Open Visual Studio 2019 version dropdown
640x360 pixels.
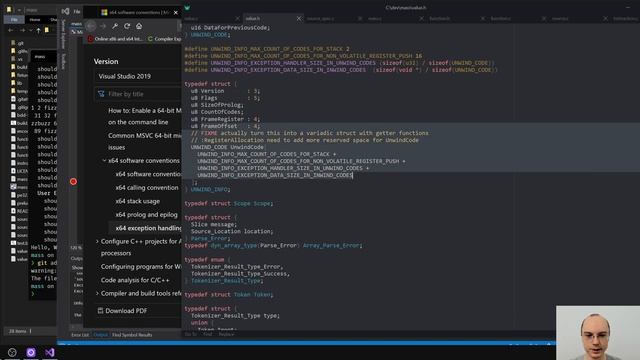pyautogui.click(x=138, y=76)
